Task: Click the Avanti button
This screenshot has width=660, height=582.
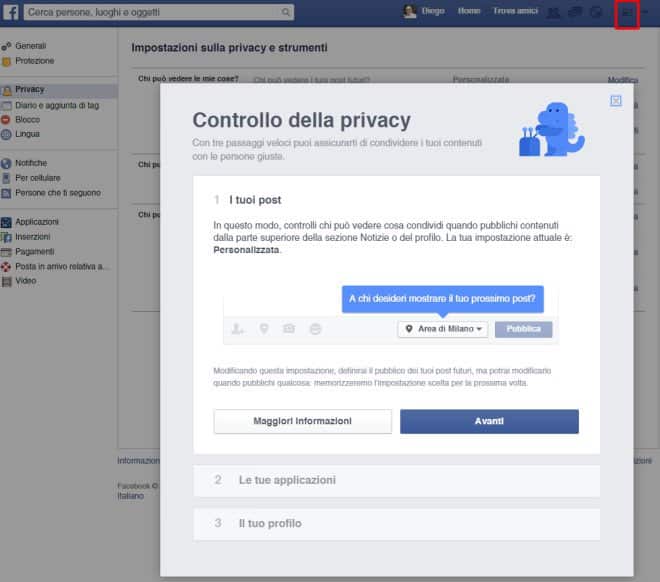Action: pos(489,421)
